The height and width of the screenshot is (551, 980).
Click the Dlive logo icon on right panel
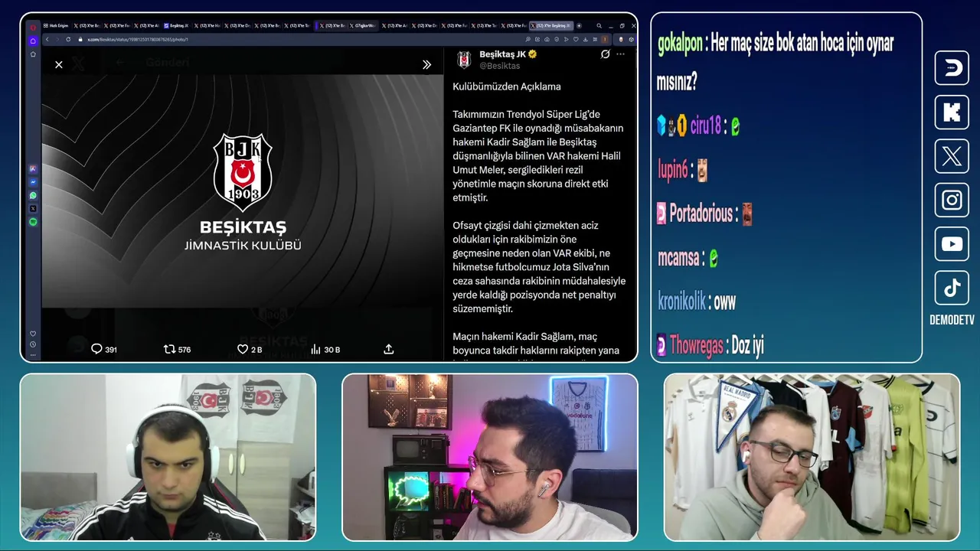pyautogui.click(x=952, y=68)
